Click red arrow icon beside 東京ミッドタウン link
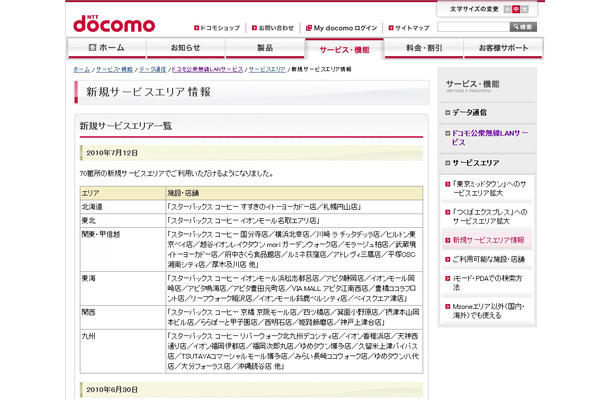 [447, 184]
